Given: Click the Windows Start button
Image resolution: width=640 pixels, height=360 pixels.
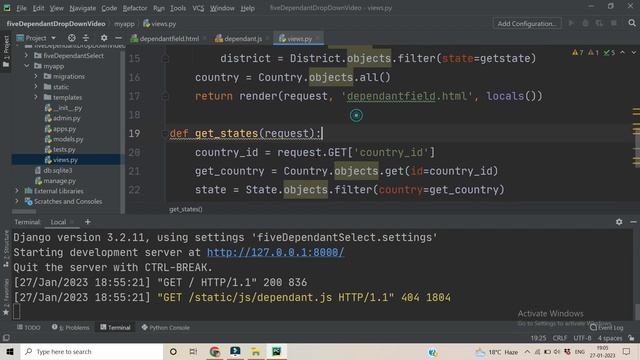Looking at the screenshot, I should coord(10,351).
